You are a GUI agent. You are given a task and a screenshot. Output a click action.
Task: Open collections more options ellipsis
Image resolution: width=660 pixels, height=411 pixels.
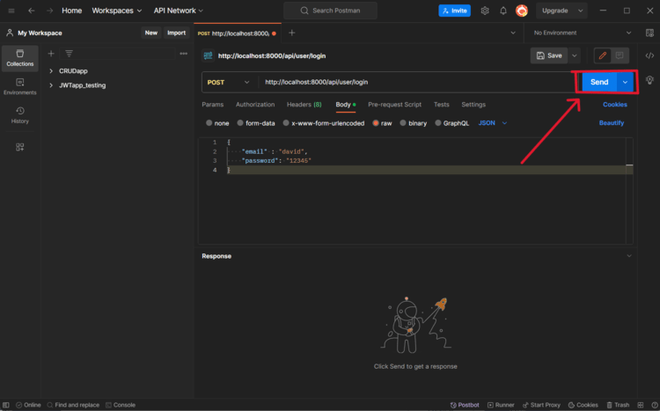[184, 53]
